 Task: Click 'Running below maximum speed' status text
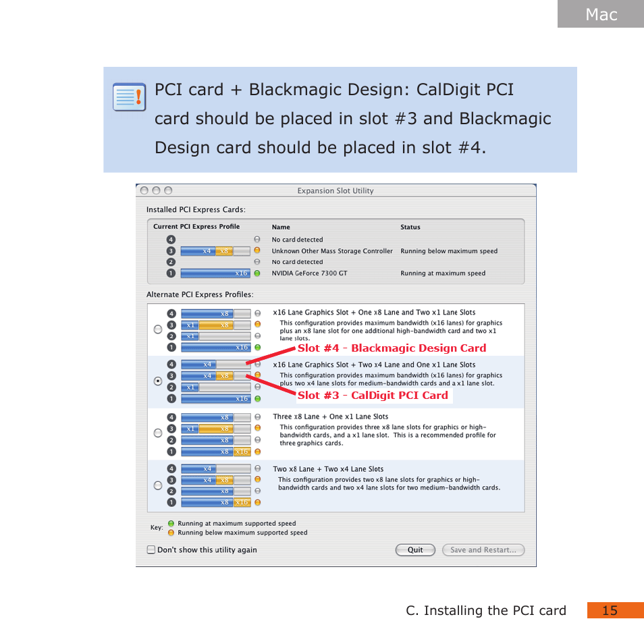(449, 251)
